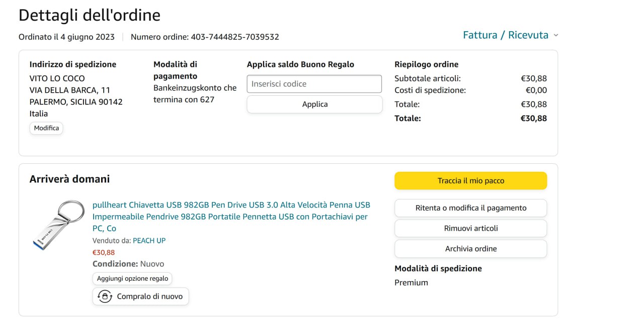Click Aggiungi opzione regalo
644x325 pixels.
tap(132, 279)
